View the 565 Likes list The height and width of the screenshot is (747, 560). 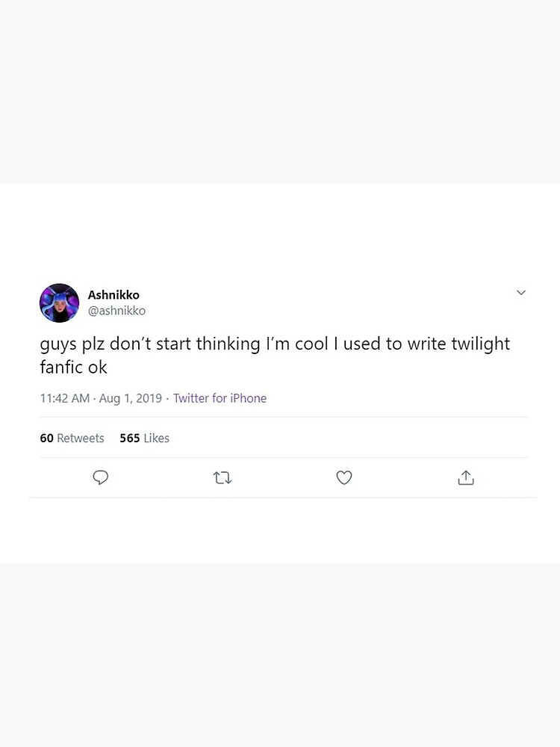point(144,438)
